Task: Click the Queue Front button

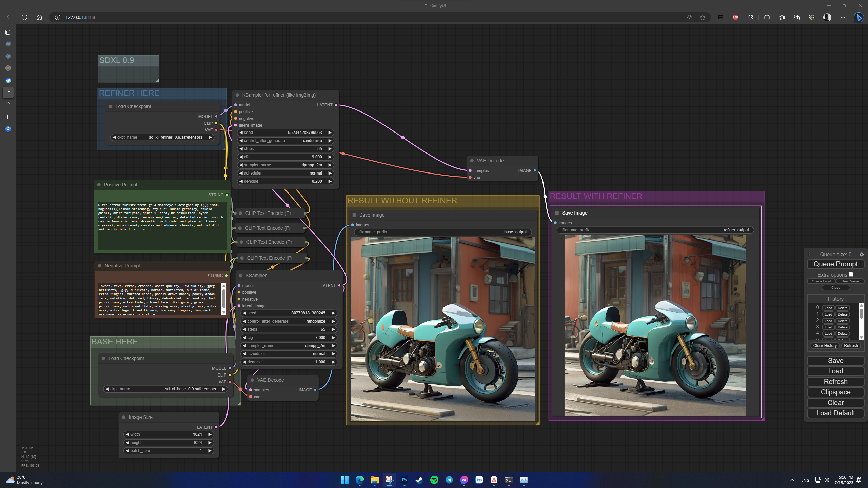Action: pos(821,281)
